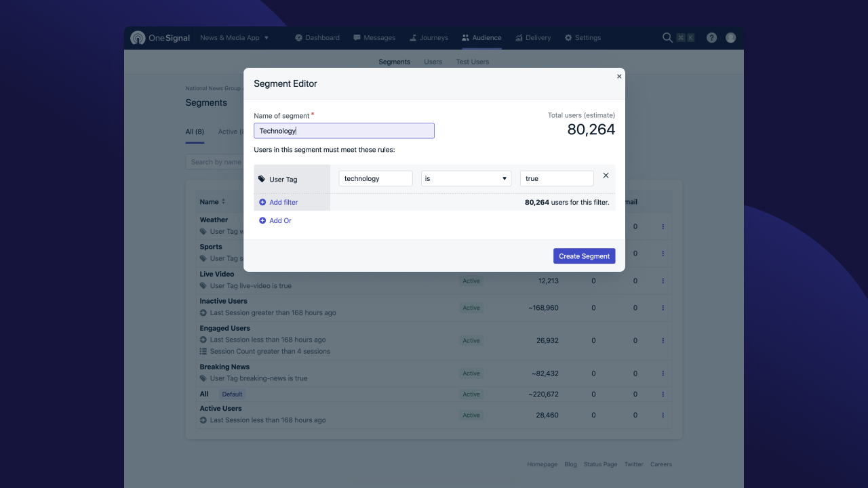The width and height of the screenshot is (868, 488).
Task: Edit the tag value field 'true'
Action: pos(557,178)
